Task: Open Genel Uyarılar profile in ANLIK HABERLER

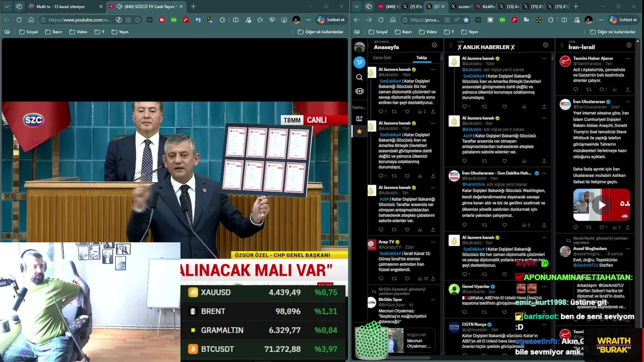Action: point(475,287)
